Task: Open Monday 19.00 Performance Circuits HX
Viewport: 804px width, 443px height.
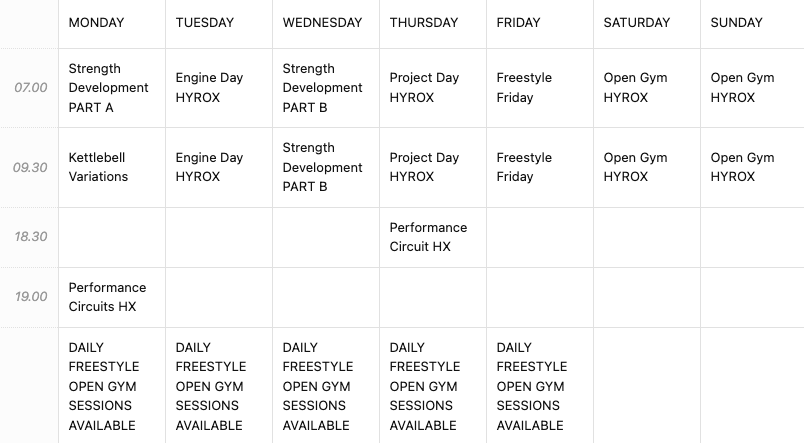Action: click(107, 297)
